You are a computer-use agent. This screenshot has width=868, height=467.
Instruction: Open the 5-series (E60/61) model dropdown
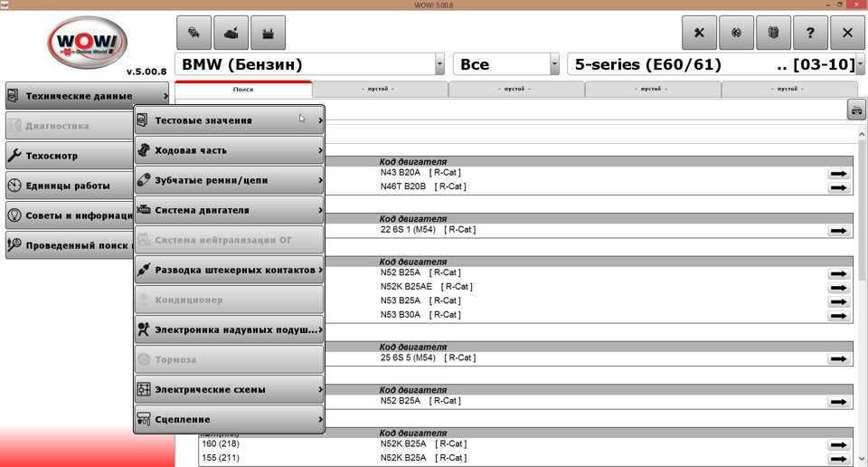click(859, 64)
